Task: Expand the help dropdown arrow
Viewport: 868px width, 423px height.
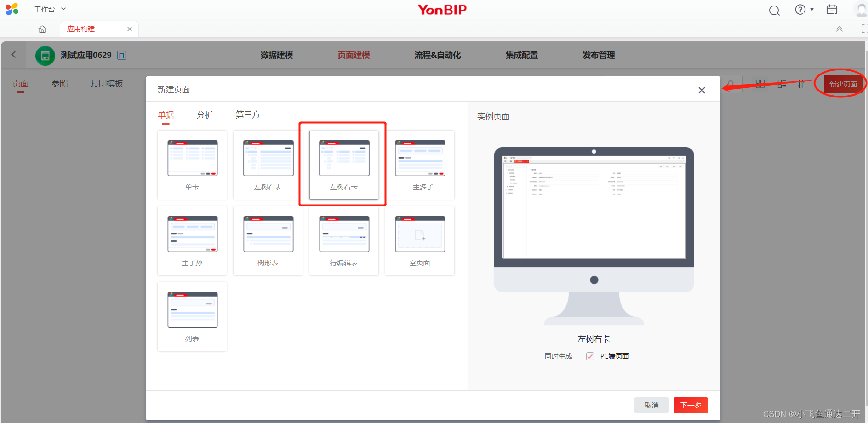Action: click(811, 9)
